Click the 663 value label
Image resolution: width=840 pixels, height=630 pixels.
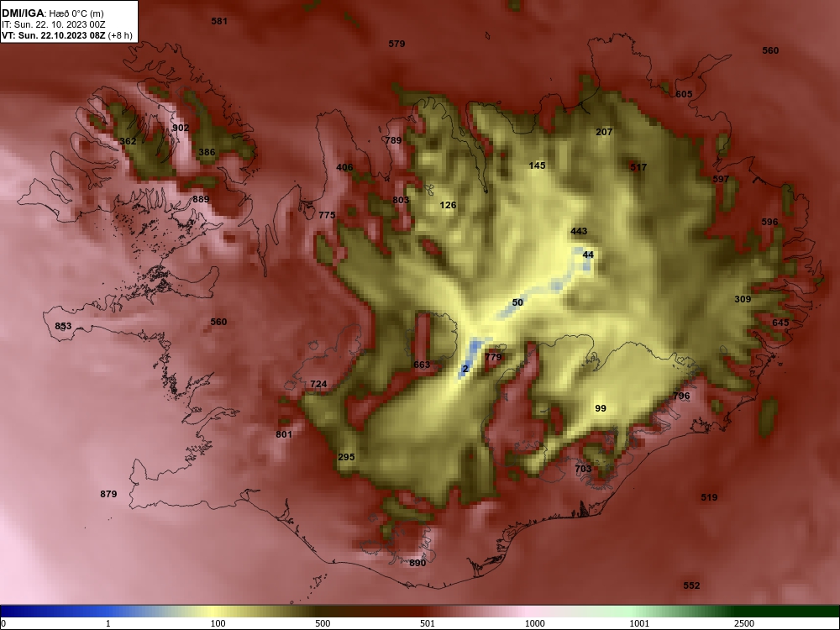(422, 365)
